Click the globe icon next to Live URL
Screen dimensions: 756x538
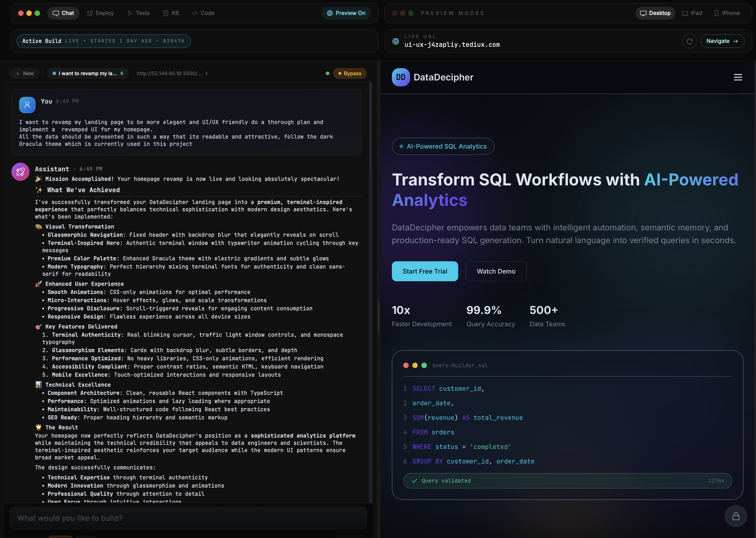395,41
